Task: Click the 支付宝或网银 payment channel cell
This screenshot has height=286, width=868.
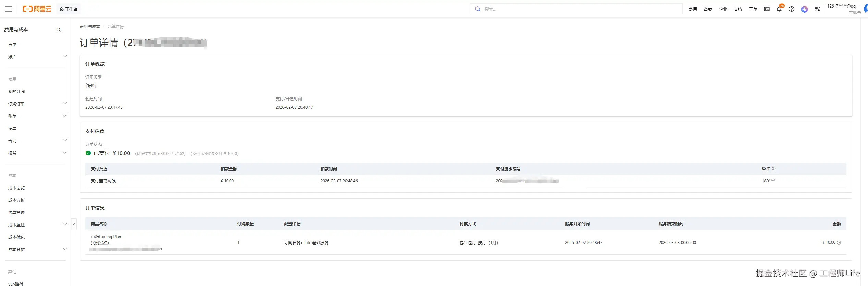Action: tap(103, 181)
